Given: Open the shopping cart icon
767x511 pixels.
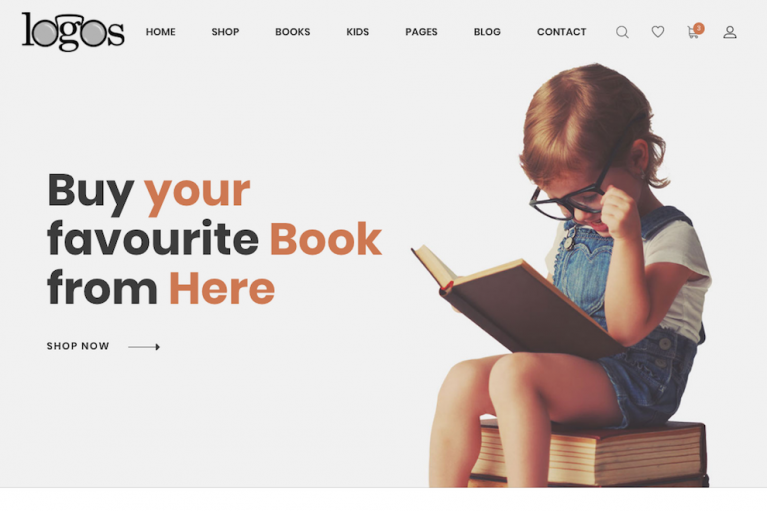Looking at the screenshot, I should point(693,33).
